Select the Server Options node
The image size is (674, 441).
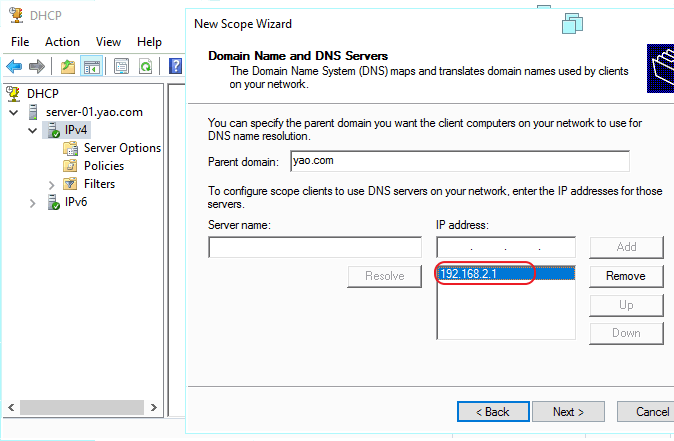pos(121,148)
